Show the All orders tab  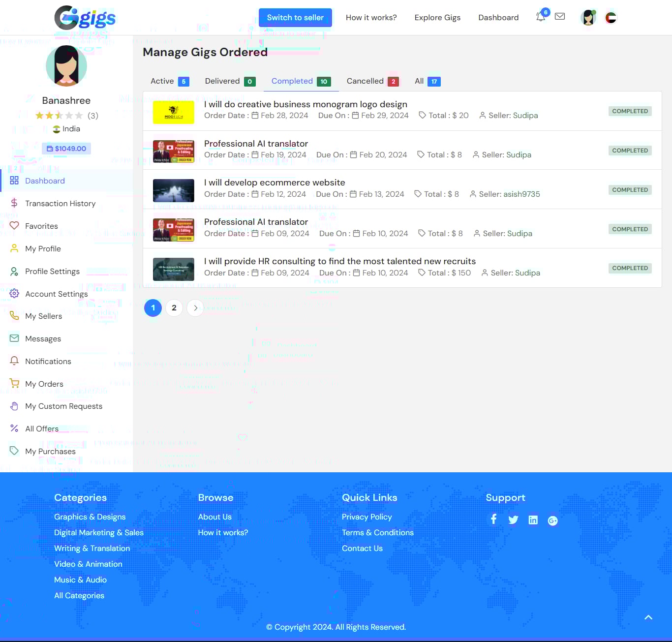tap(427, 81)
